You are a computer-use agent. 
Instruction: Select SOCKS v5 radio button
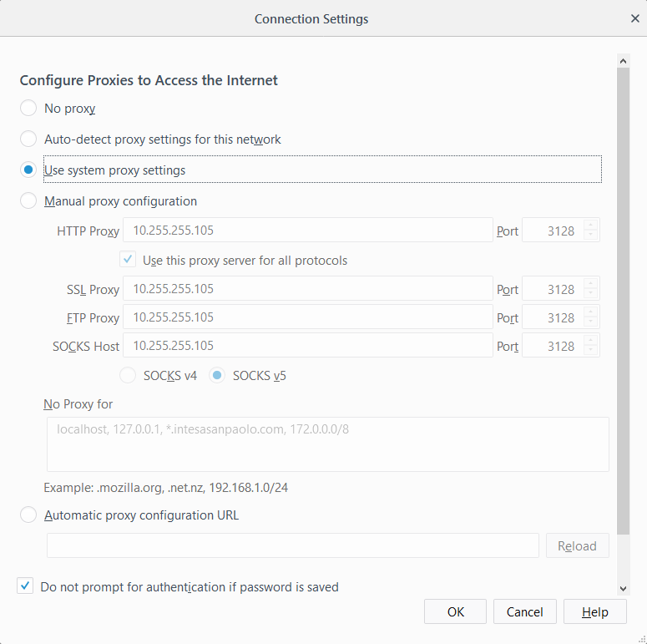click(217, 376)
